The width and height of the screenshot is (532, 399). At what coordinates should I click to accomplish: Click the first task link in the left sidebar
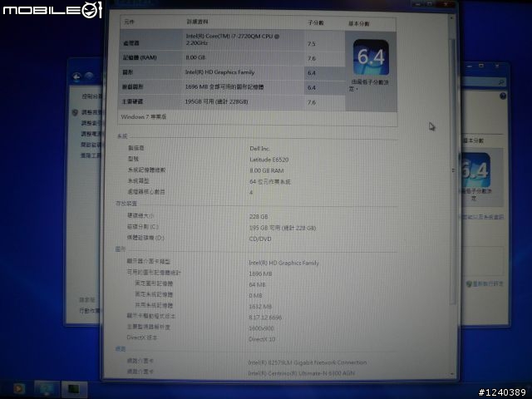[91, 112]
